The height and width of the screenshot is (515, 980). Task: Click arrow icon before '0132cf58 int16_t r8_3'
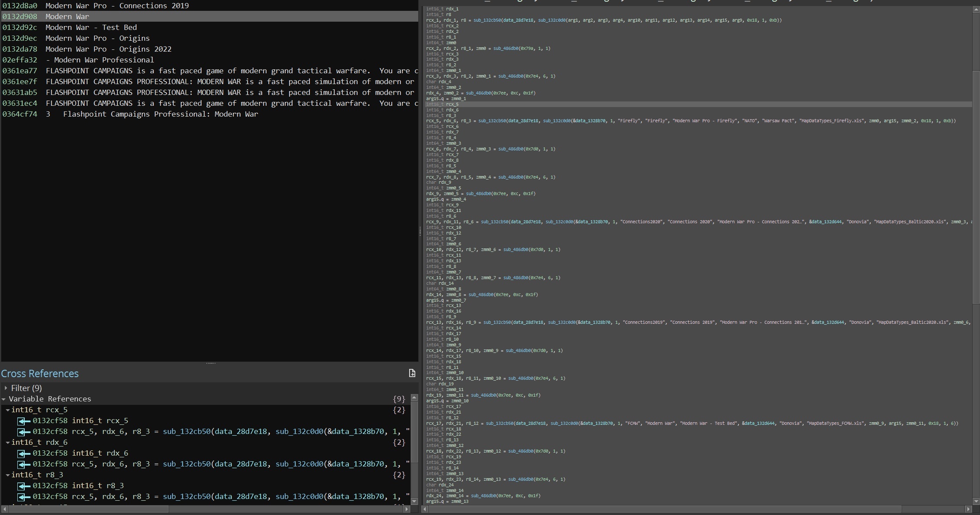pyautogui.click(x=24, y=486)
